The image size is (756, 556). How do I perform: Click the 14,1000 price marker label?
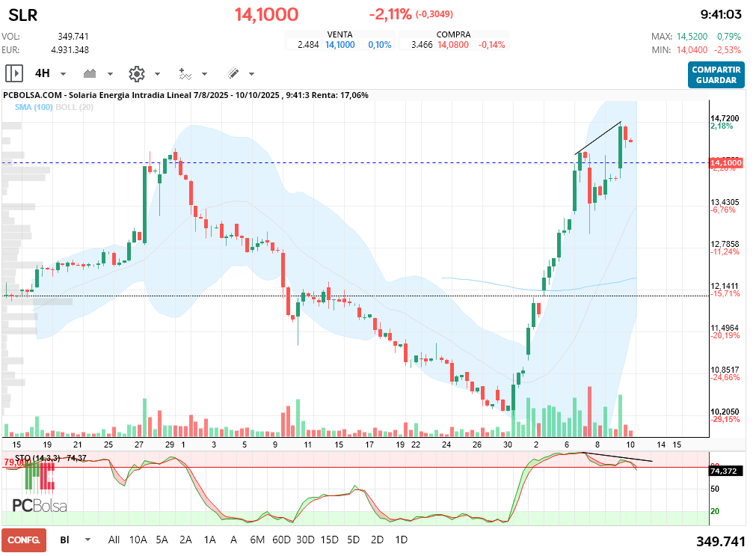coord(725,163)
